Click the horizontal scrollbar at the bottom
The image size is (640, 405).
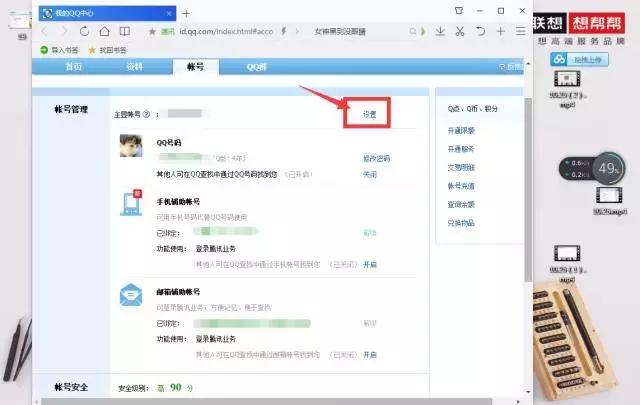click(267, 402)
